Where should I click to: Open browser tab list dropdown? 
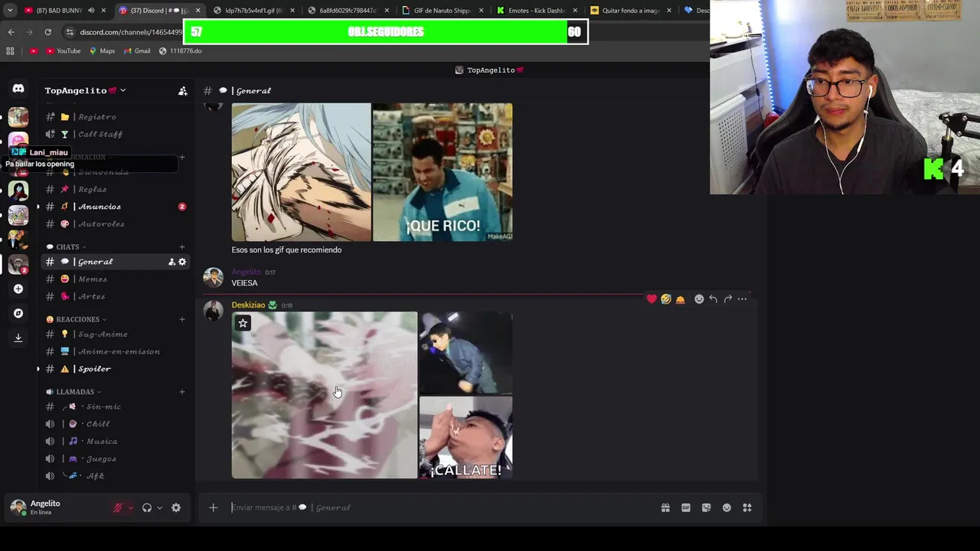(9, 11)
